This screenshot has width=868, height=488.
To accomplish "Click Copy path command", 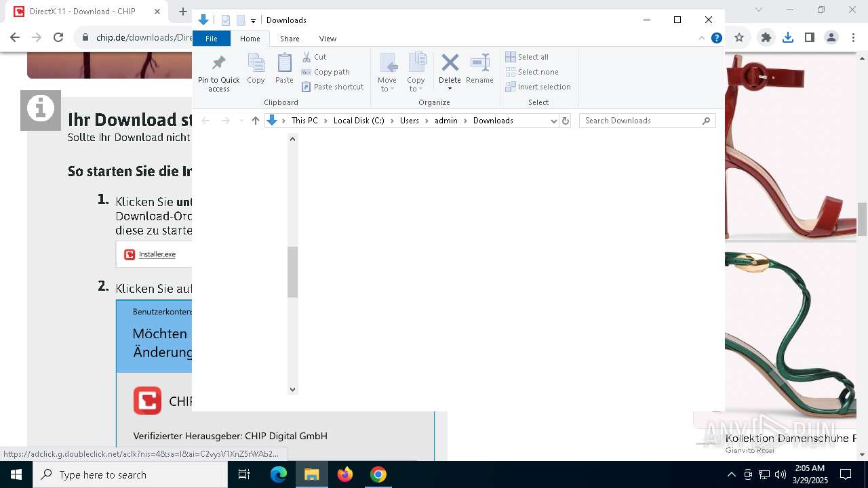I will pyautogui.click(x=325, y=72).
